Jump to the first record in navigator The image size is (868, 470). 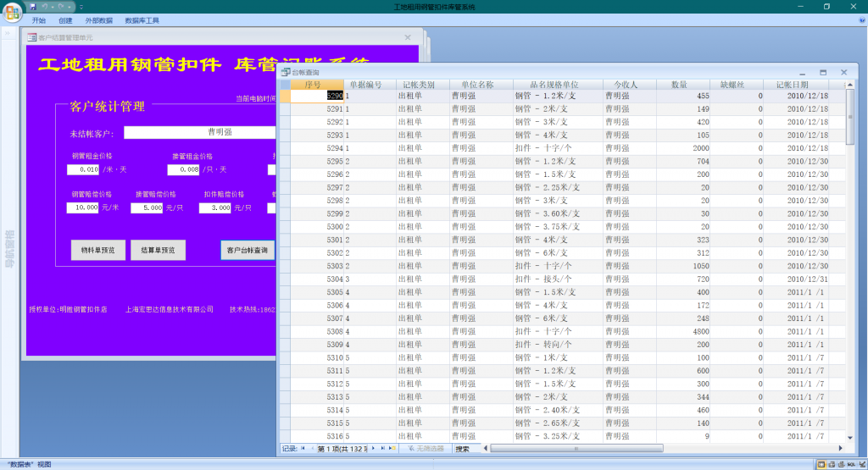coord(303,448)
